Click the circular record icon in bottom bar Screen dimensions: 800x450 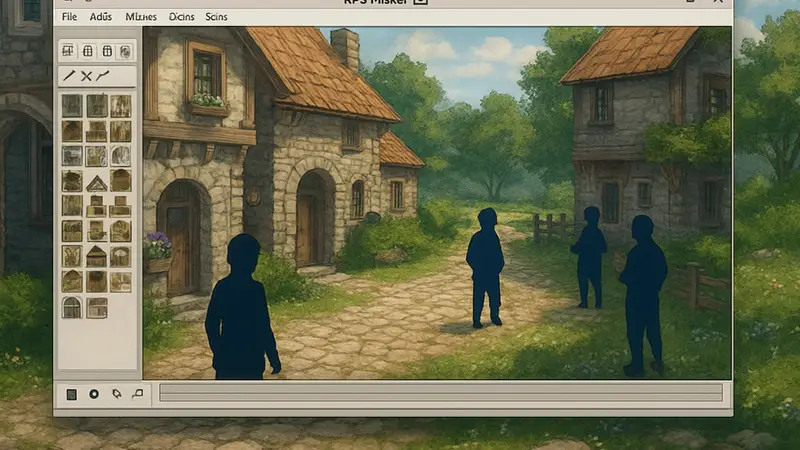point(94,394)
